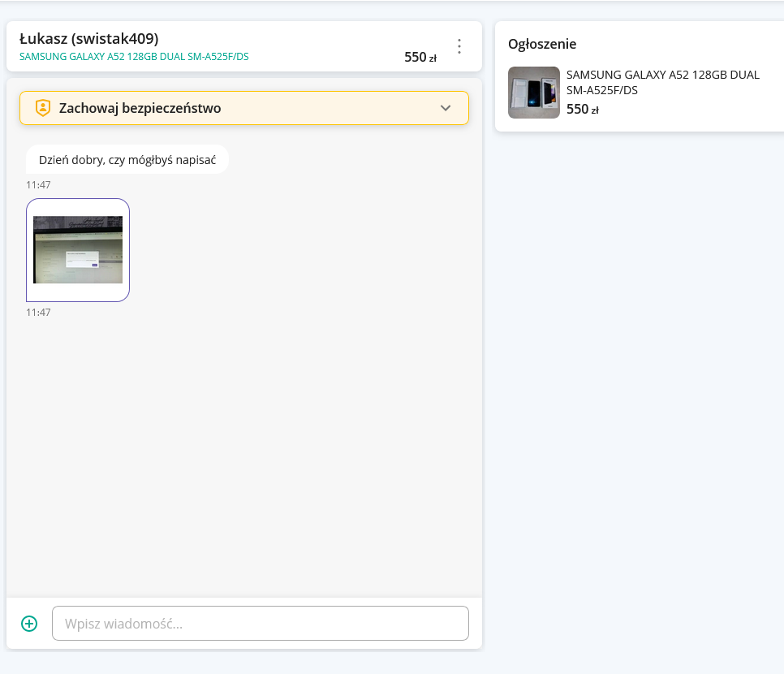Click the plus attachment icon

tap(29, 624)
